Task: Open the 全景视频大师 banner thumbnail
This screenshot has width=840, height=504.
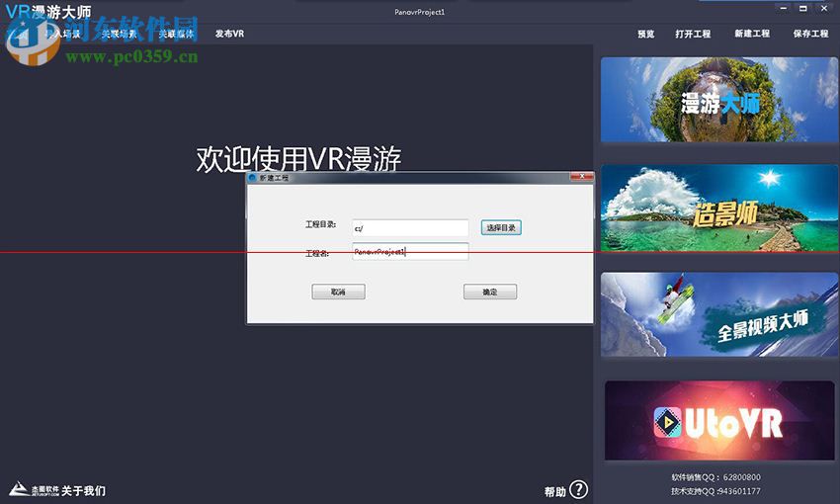Action: (x=718, y=314)
